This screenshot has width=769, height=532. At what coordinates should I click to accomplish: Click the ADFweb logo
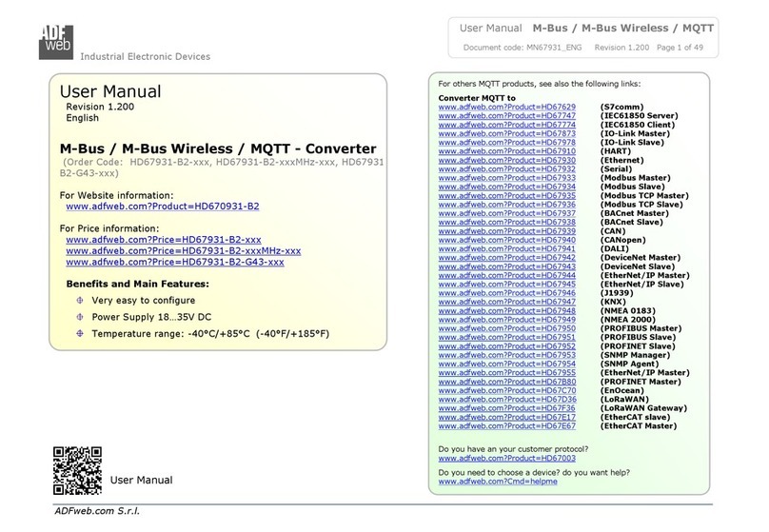(56, 42)
